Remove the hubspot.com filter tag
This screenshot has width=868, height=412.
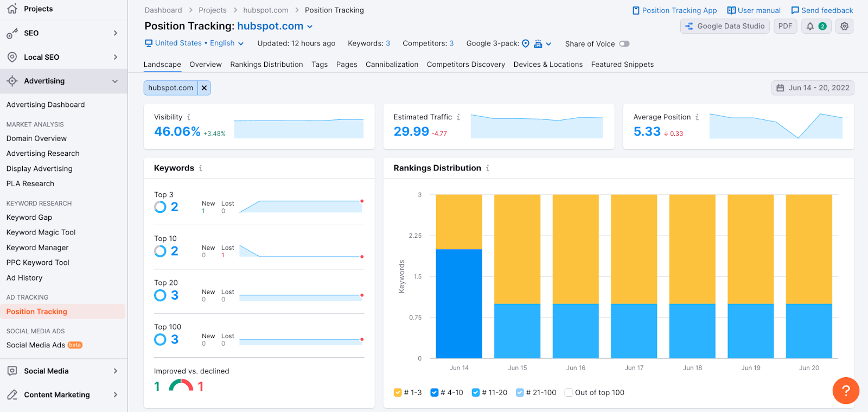point(204,88)
